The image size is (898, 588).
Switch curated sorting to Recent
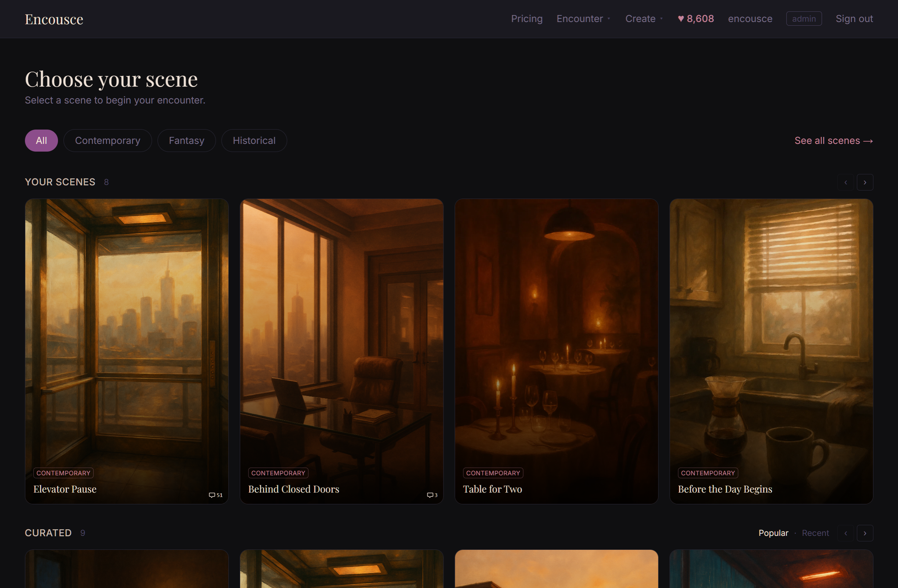815,533
